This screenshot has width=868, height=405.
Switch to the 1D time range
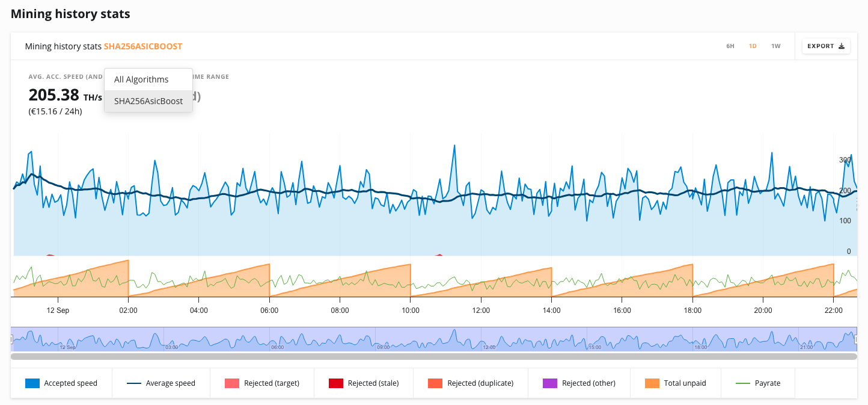[x=753, y=46]
